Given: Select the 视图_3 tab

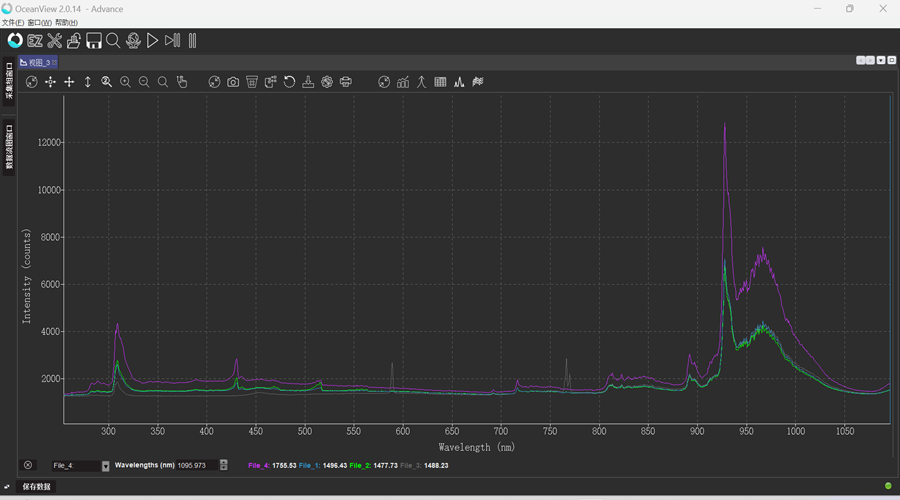Looking at the screenshot, I should click(39, 62).
